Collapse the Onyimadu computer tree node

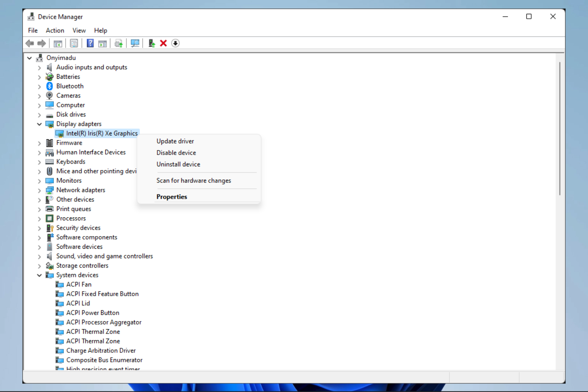(x=29, y=57)
